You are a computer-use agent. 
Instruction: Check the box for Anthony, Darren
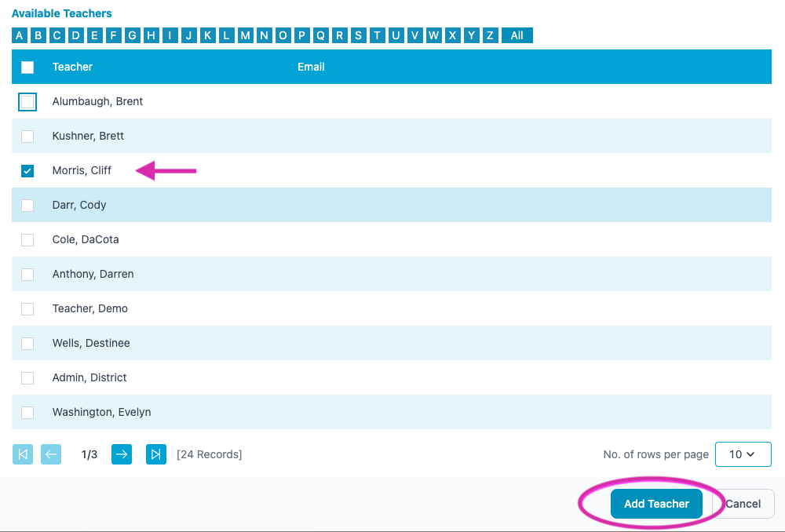coord(27,275)
